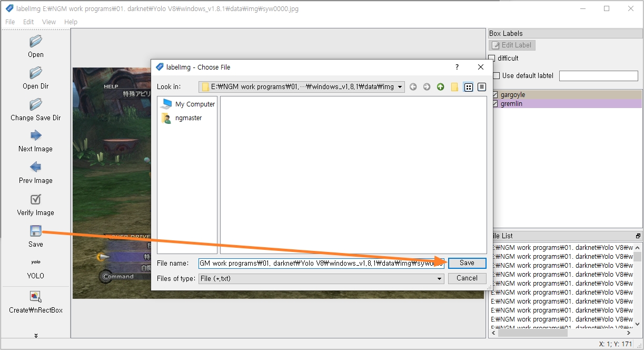This screenshot has width=644, height=350.
Task: Open the View menu
Action: tap(49, 22)
